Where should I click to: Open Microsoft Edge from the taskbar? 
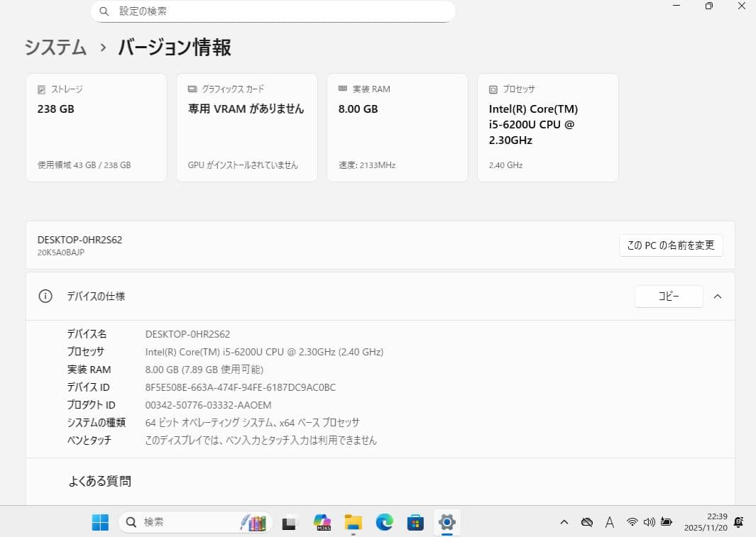tap(385, 522)
